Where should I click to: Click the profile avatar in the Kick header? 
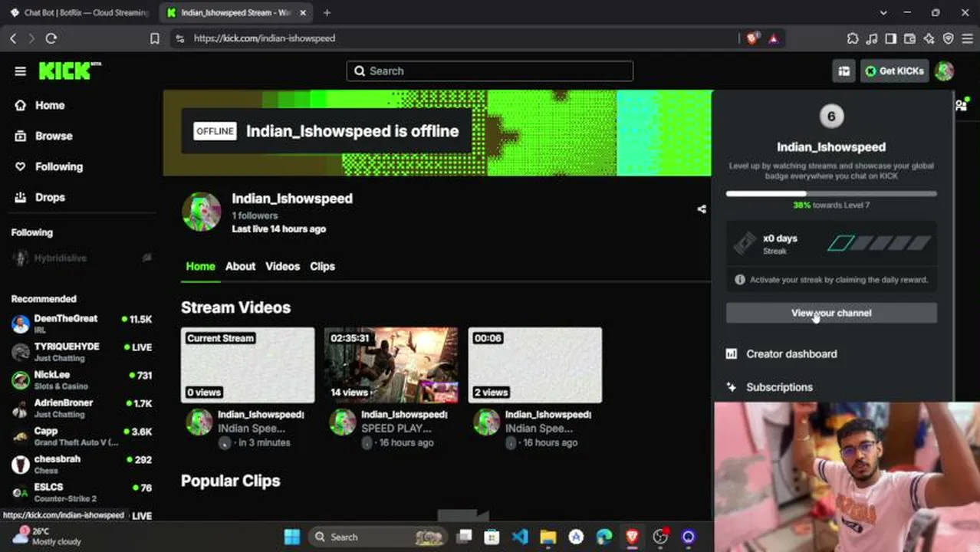944,71
